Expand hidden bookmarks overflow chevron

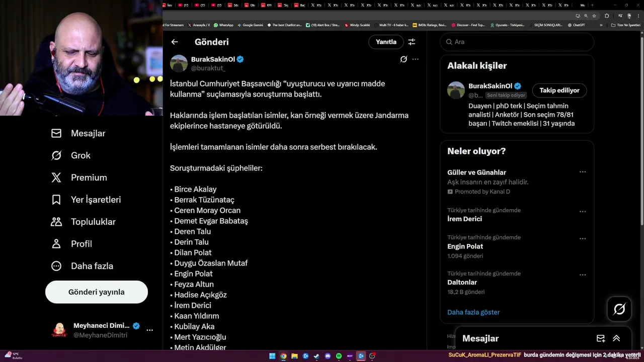coord(601,25)
